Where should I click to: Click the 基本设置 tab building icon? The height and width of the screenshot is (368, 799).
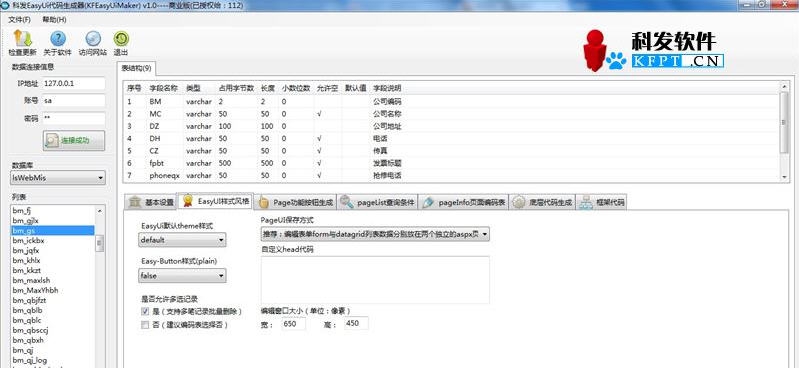coord(135,202)
